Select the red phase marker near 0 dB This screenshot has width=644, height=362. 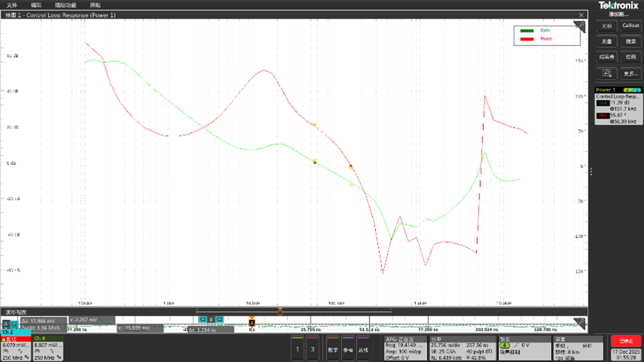coord(351,166)
